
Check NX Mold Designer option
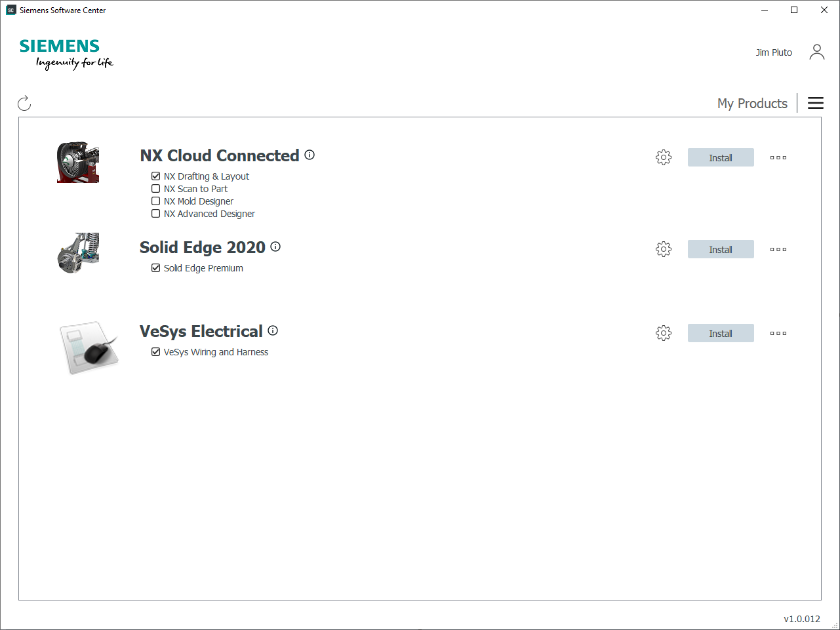156,201
